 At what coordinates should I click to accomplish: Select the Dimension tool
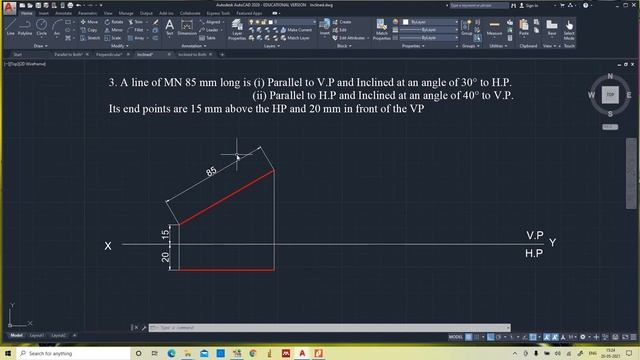(x=187, y=27)
